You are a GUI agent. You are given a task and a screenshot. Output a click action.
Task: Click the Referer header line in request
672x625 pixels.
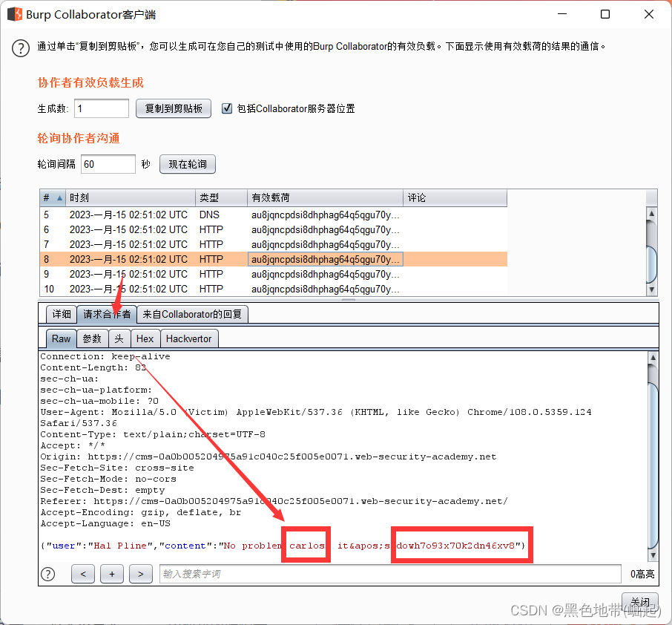(x=274, y=501)
